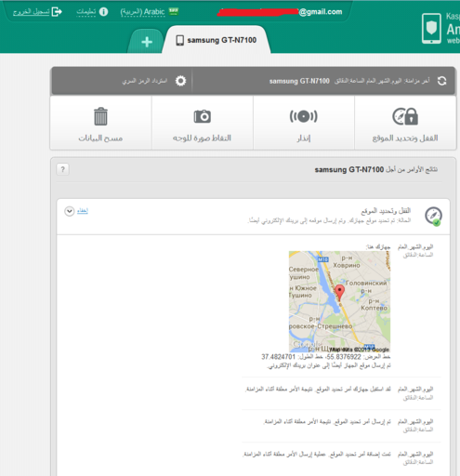Click the استرداد الرمز السري recovery link
The image size is (460, 476).
coord(145,81)
